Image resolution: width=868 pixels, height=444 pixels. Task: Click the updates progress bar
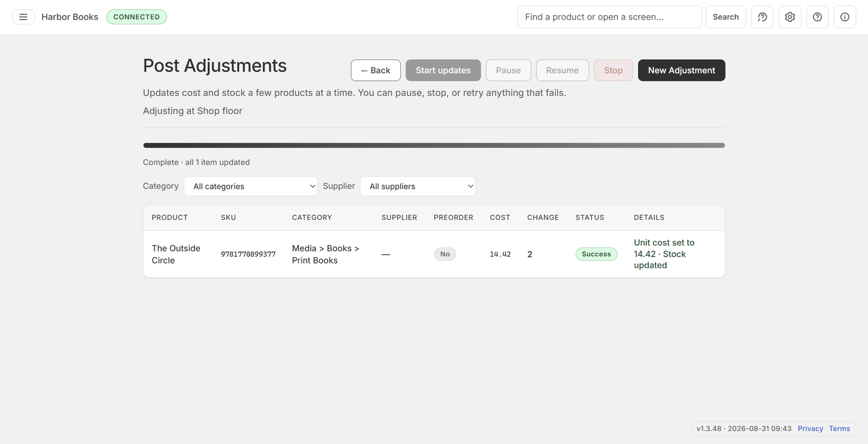[x=434, y=145]
